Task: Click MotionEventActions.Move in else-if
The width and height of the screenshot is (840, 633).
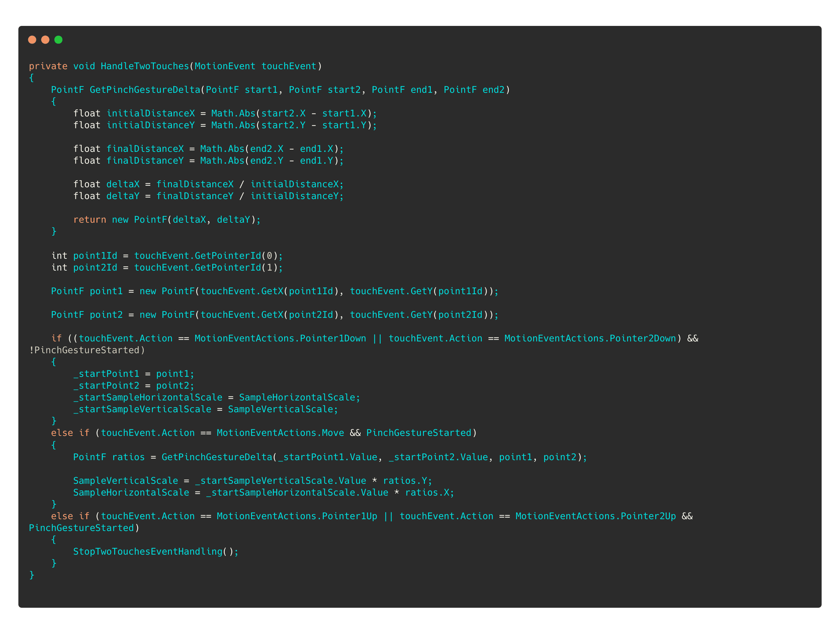Action: tap(280, 433)
